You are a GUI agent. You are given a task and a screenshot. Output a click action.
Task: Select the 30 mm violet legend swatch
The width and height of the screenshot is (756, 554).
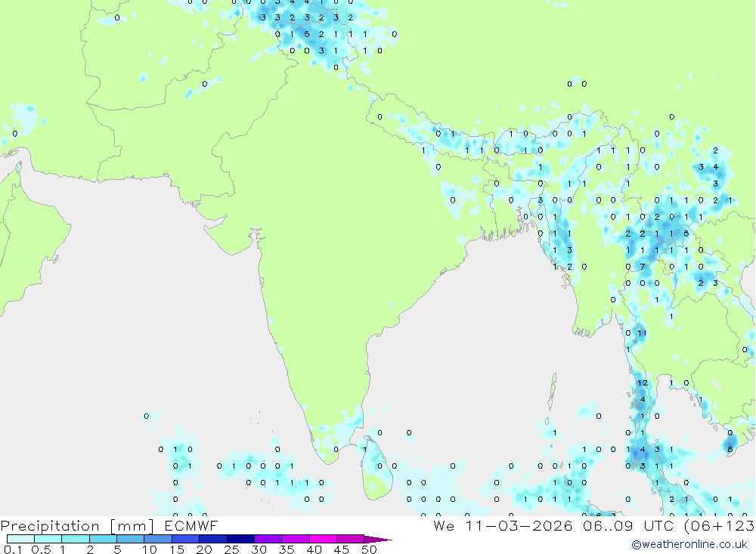click(268, 539)
